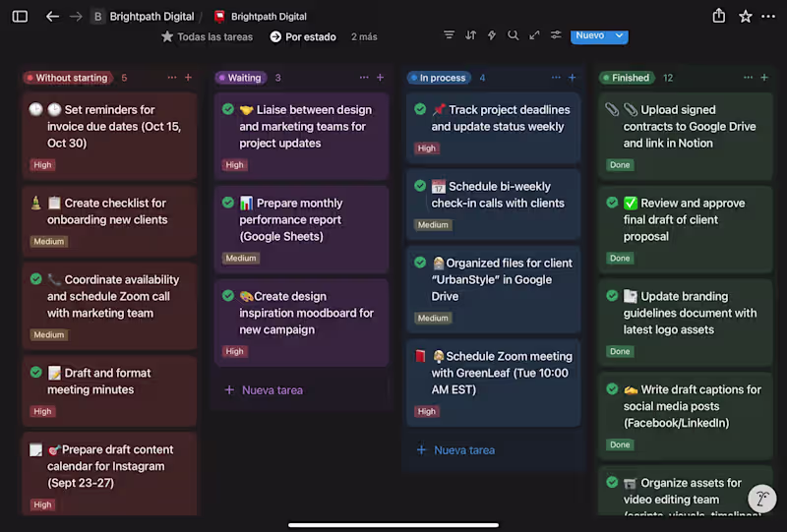Toggle check on Prepare monthly performance report
The height and width of the screenshot is (532, 787).
(228, 203)
